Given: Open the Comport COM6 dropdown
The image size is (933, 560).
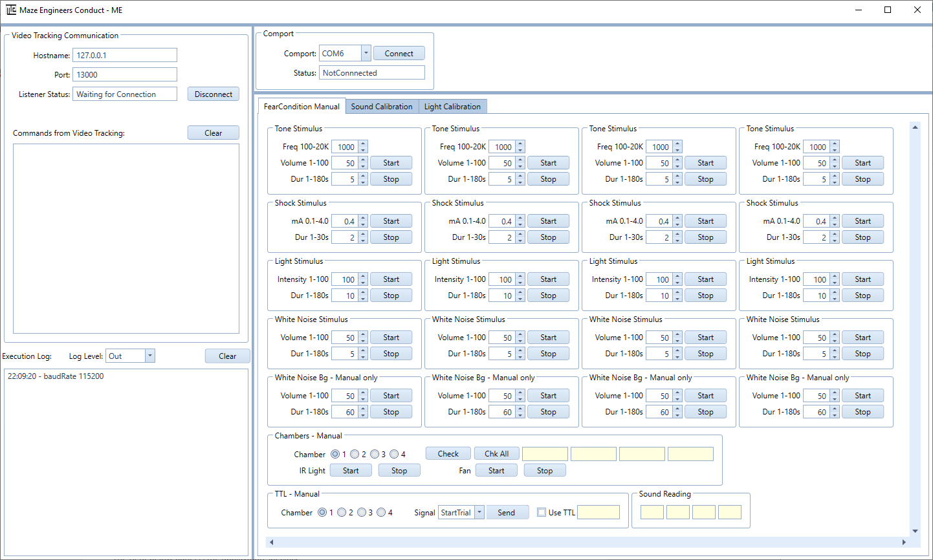Looking at the screenshot, I should [366, 54].
